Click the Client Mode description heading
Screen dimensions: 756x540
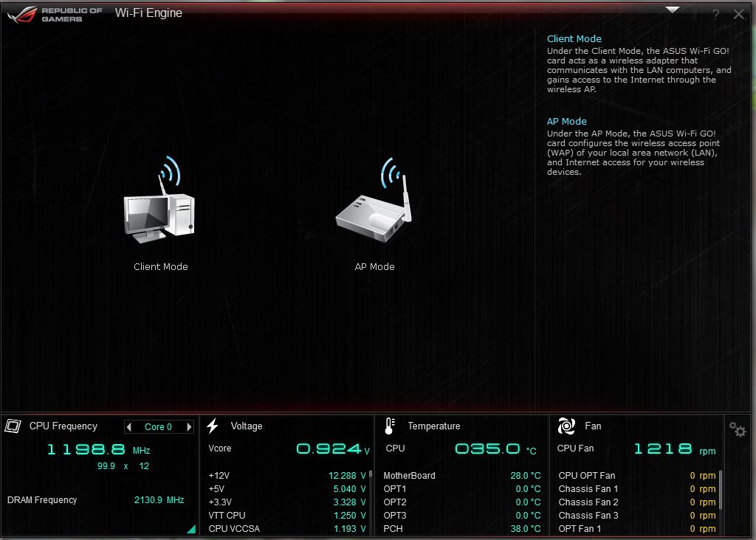[574, 38]
